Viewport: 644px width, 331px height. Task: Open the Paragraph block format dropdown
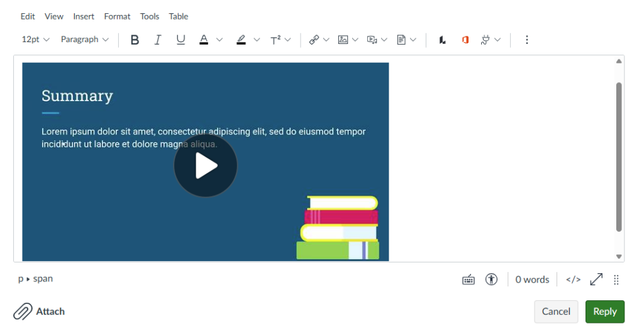(84, 40)
